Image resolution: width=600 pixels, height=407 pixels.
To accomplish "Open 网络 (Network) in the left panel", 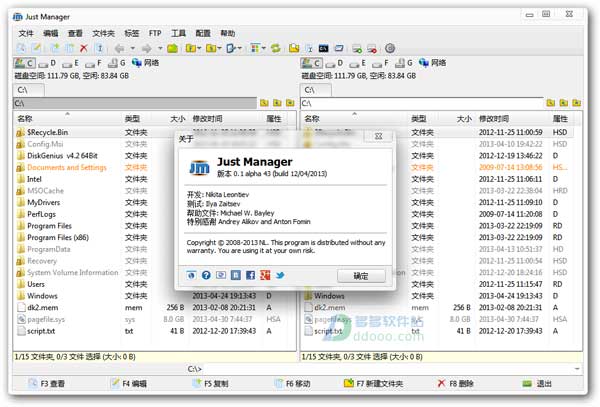I will coord(145,63).
